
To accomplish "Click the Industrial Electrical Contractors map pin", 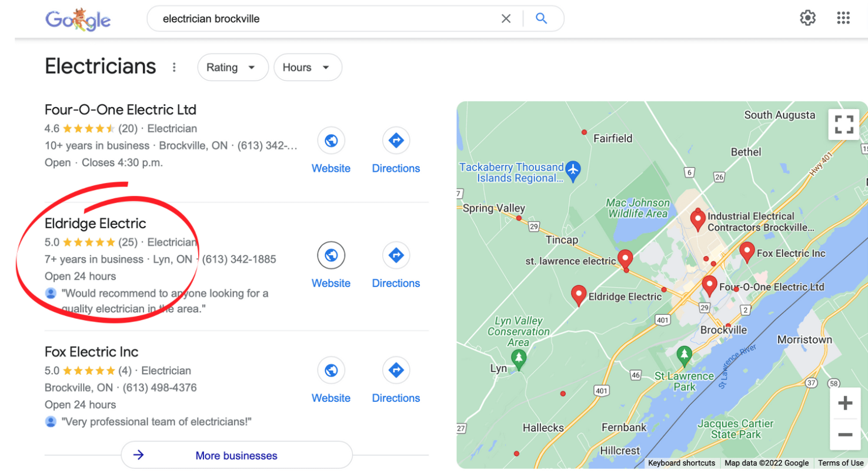I will coord(697,220).
